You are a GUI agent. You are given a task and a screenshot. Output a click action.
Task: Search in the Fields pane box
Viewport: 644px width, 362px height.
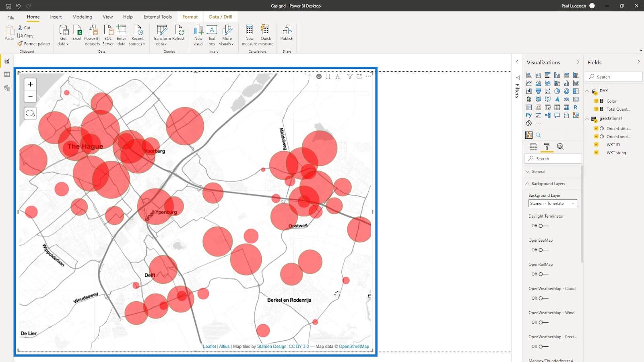click(x=613, y=77)
